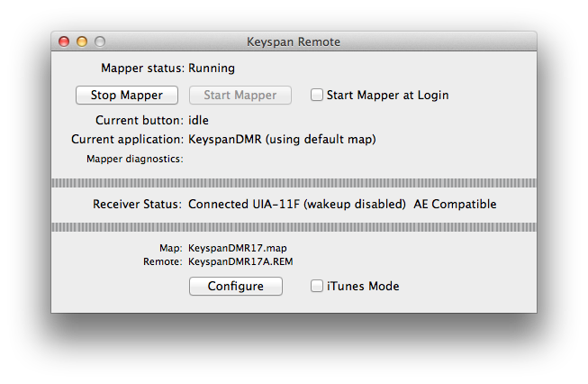Screen dimensions: 588x384
Task: Open the Configure dialog
Action: (236, 286)
